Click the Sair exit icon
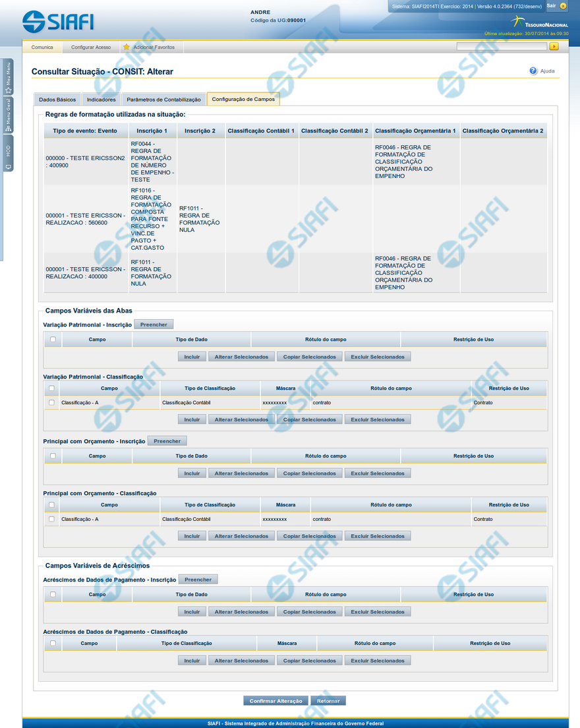 [563, 6]
